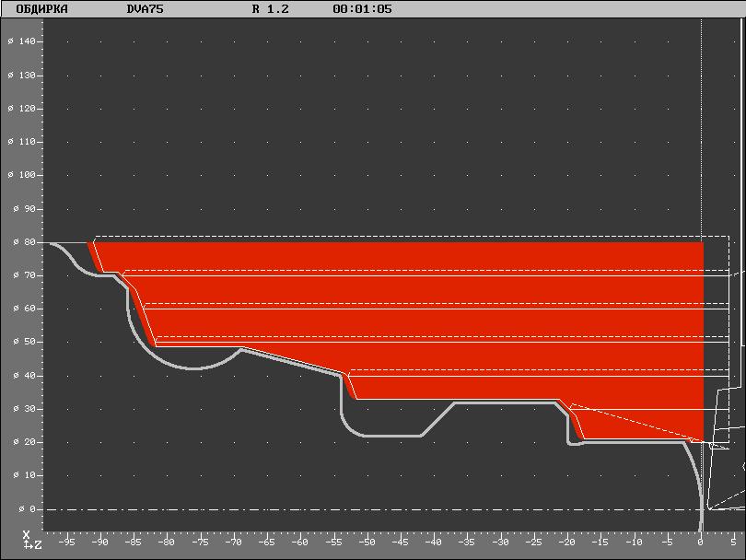This screenshot has height=560, width=746.
Task: Select the ø 30 diameter label
Action: coord(25,409)
